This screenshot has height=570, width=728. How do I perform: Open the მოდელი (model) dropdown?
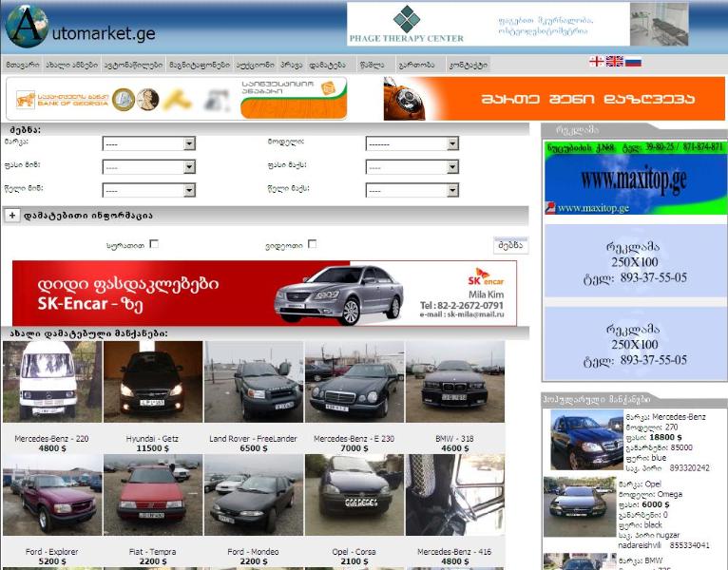pyautogui.click(x=412, y=143)
